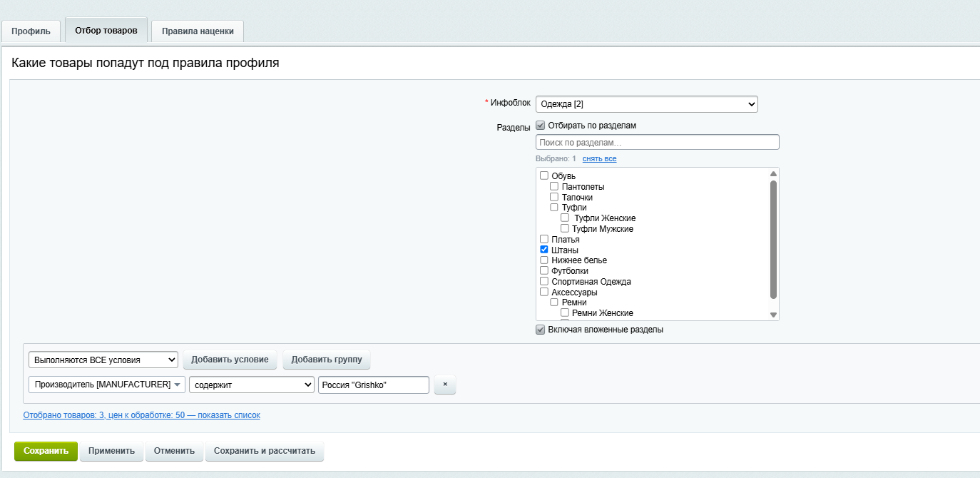The height and width of the screenshot is (478, 980).
Task: Switch to the Профиль tab
Action: [x=31, y=31]
